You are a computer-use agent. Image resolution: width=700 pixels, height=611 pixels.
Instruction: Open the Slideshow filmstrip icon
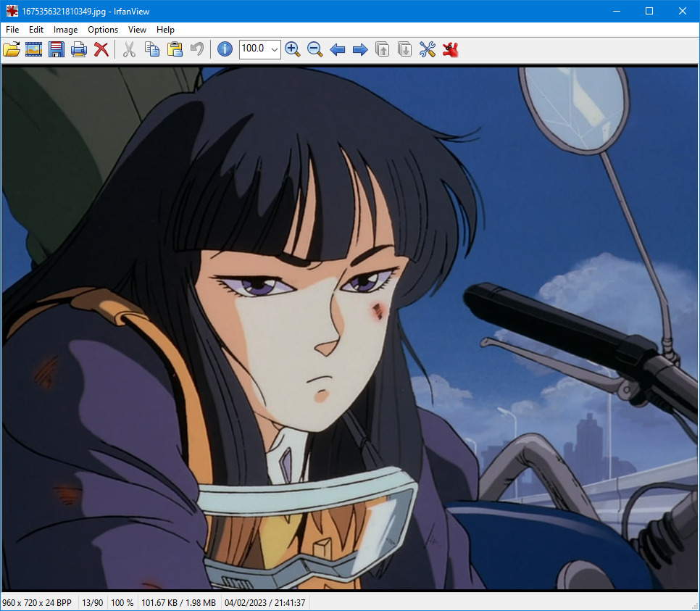coord(34,49)
